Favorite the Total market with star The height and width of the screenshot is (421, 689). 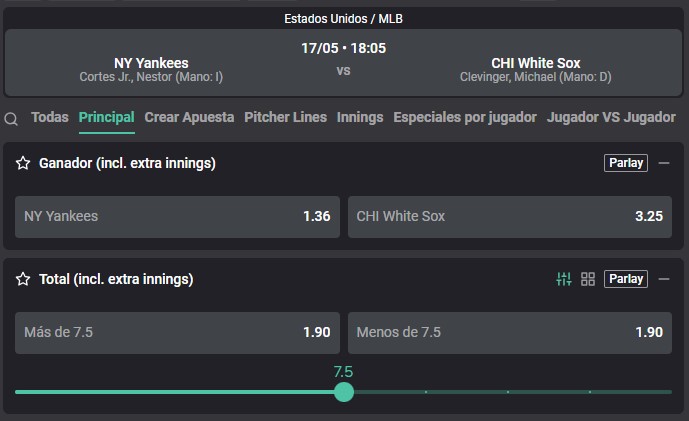(x=23, y=279)
